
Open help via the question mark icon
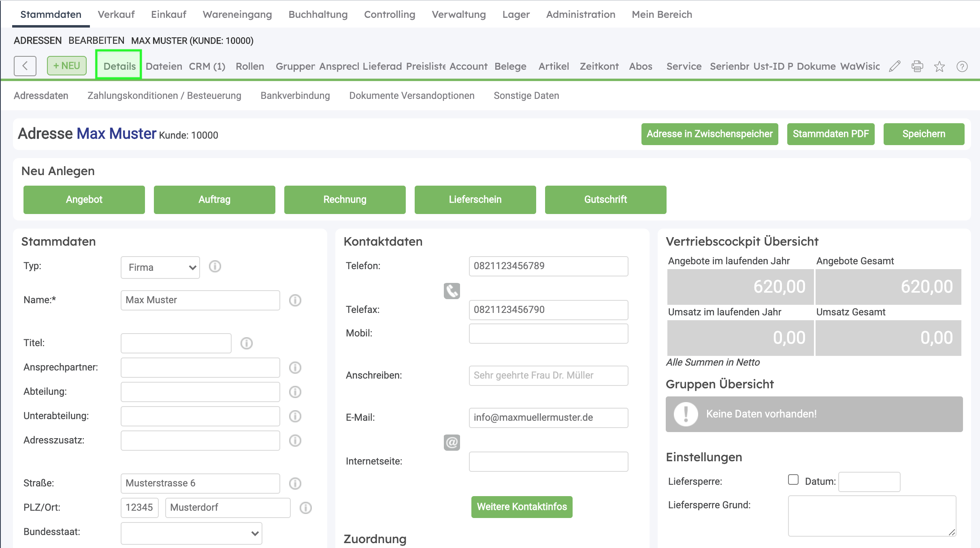962,66
